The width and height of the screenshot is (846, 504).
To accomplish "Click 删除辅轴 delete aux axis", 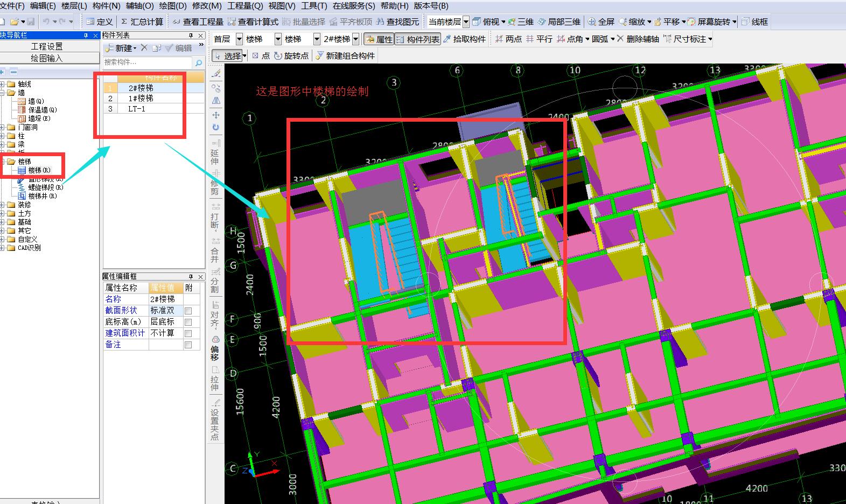I will pyautogui.click(x=638, y=39).
